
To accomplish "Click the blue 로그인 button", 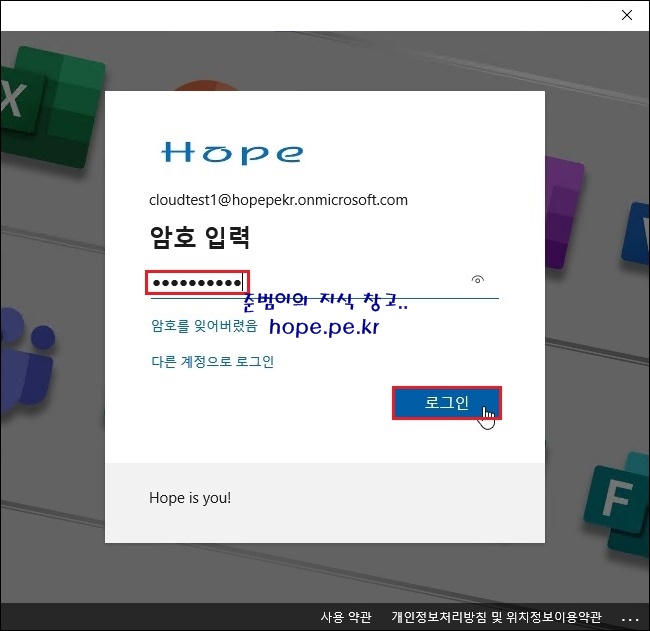I will pos(446,403).
